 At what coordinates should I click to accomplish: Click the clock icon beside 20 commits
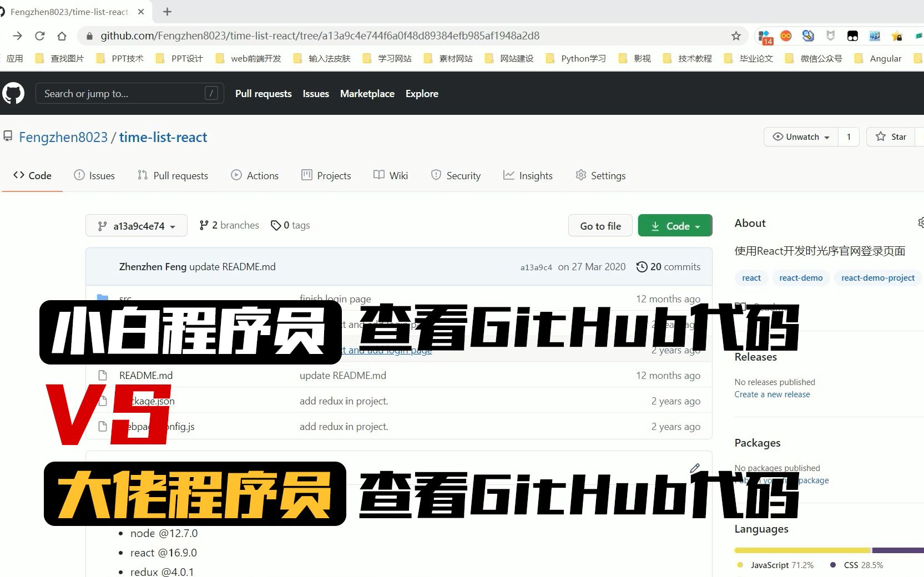[642, 267]
